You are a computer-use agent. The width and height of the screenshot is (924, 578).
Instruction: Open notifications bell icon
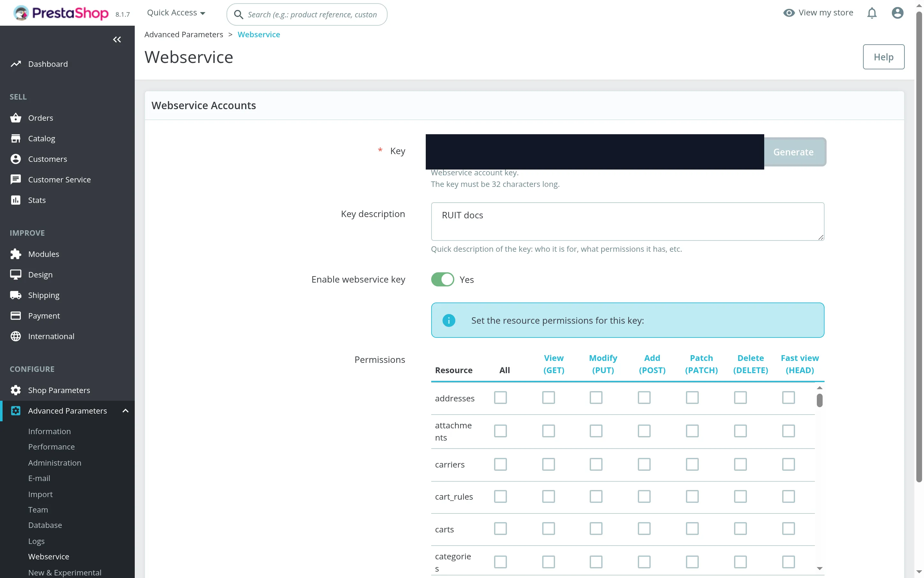click(872, 13)
